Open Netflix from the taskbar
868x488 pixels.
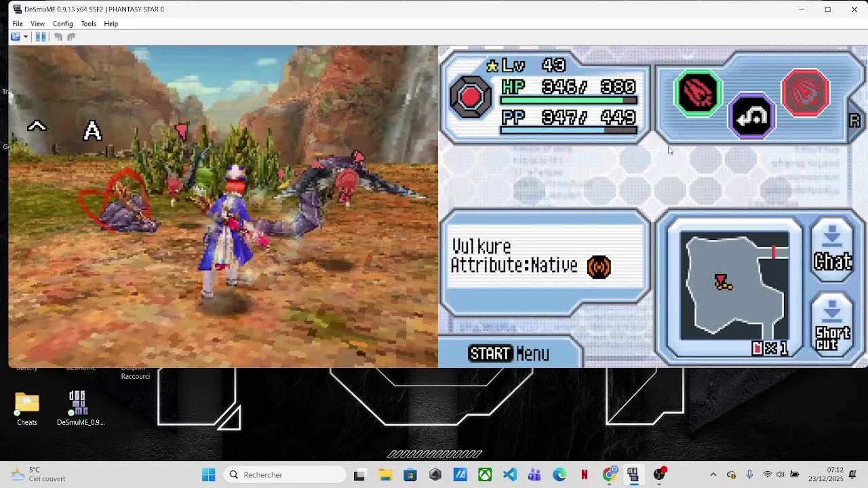[x=584, y=475]
